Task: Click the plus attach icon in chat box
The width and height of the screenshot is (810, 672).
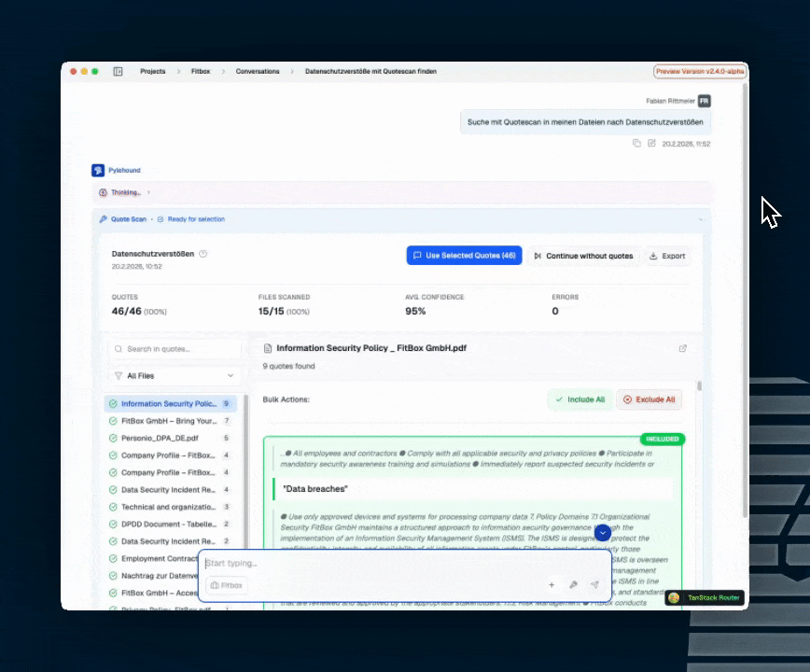Action: (552, 585)
